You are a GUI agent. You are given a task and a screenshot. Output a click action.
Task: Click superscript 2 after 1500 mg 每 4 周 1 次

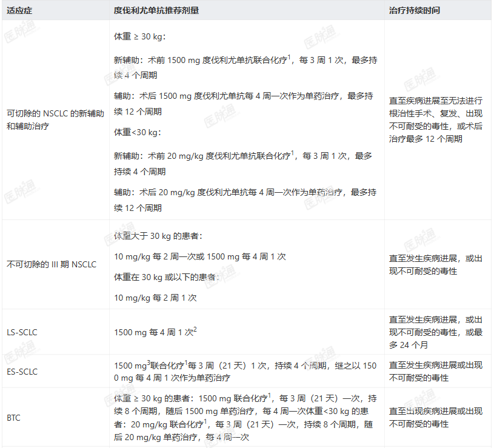click(195, 329)
